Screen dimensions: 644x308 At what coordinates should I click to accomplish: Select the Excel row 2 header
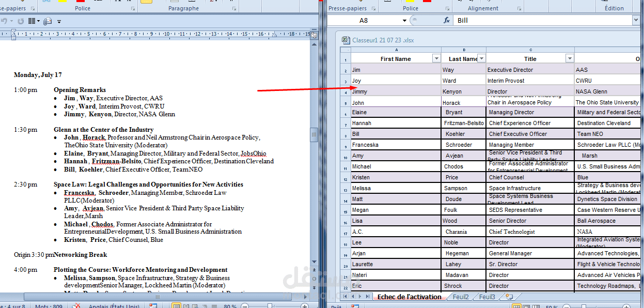pos(345,70)
